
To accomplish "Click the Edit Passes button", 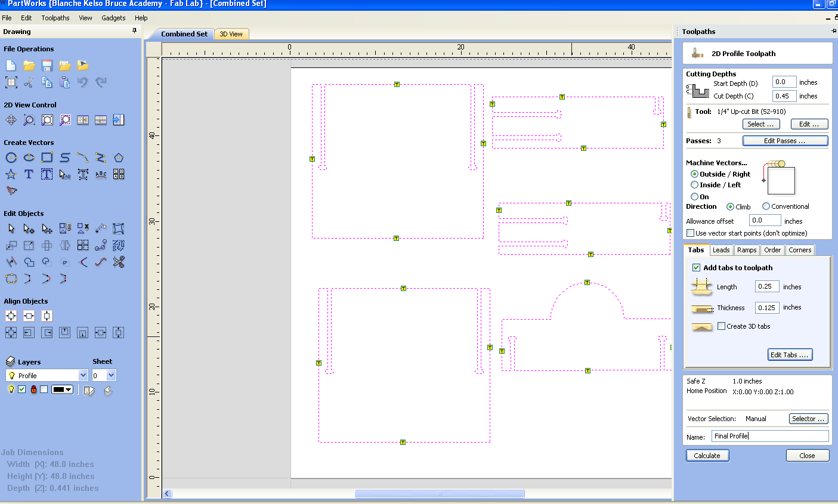I will (785, 141).
